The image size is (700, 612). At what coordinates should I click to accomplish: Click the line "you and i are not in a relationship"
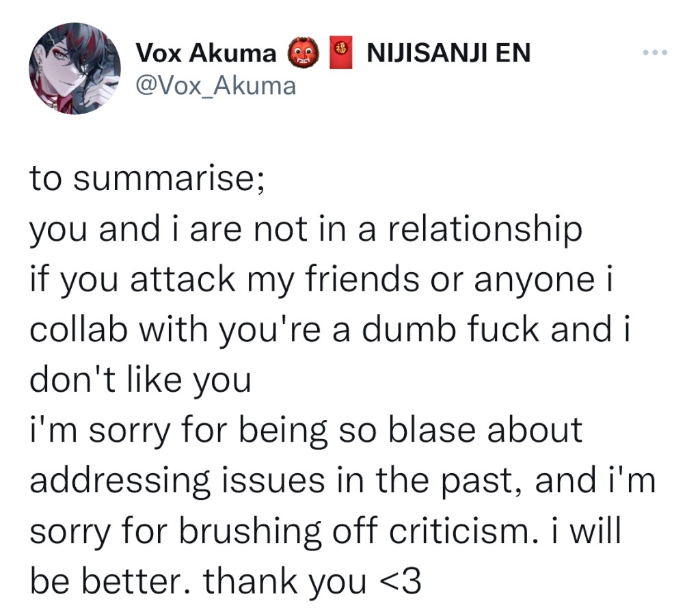(306, 230)
